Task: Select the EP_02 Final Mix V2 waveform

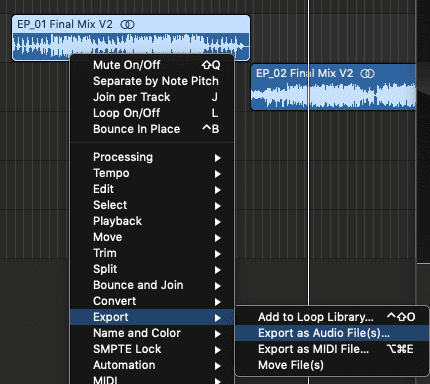Action: (333, 94)
